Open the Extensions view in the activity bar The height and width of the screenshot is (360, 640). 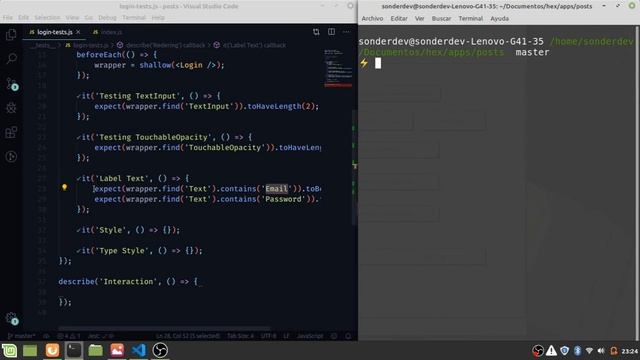pos(11,132)
